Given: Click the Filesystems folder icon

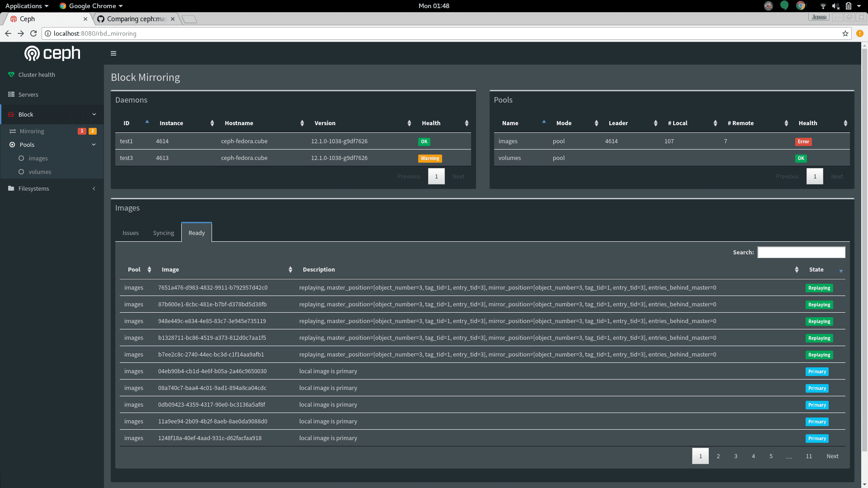Looking at the screenshot, I should coord(11,188).
